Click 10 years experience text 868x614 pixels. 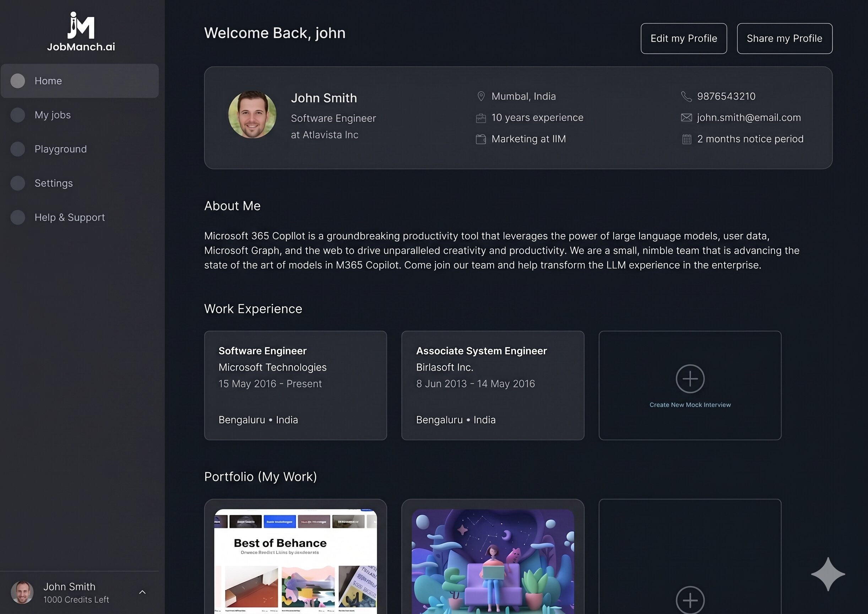(537, 118)
